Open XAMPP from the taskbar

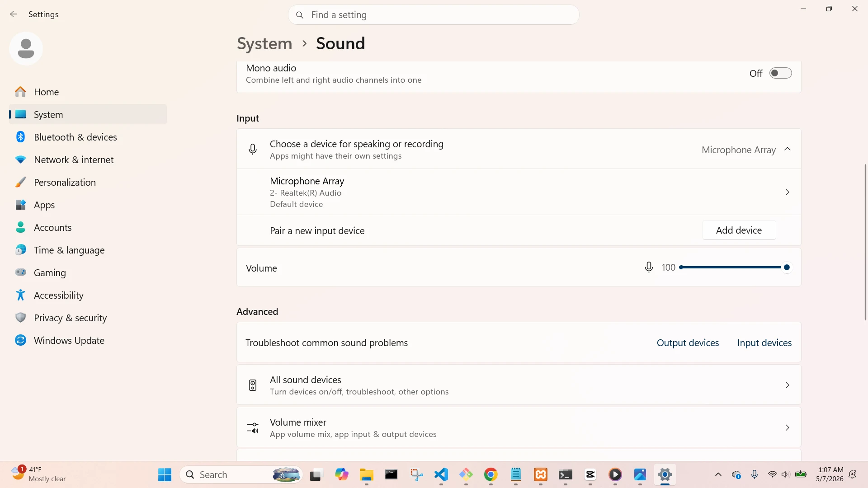[x=541, y=474]
